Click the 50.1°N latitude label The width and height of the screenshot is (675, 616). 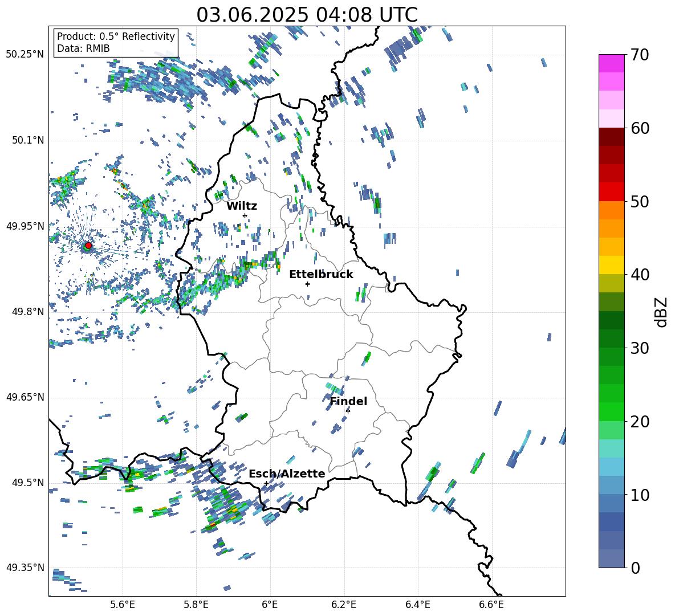pos(28,140)
